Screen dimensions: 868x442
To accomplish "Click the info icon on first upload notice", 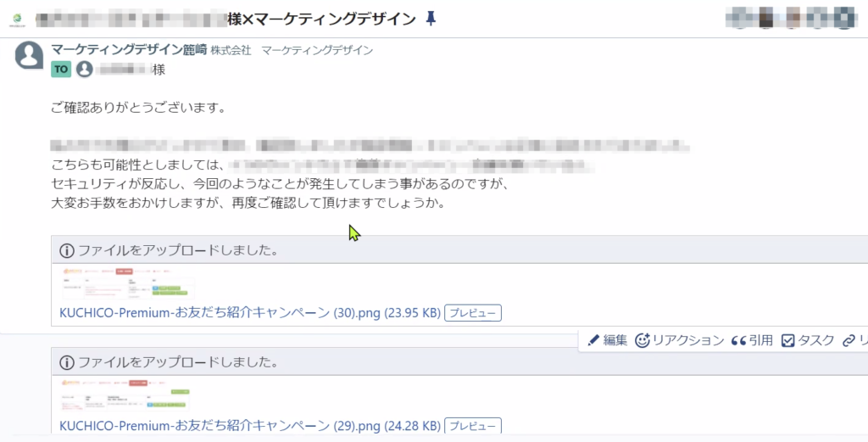I will click(x=66, y=250).
